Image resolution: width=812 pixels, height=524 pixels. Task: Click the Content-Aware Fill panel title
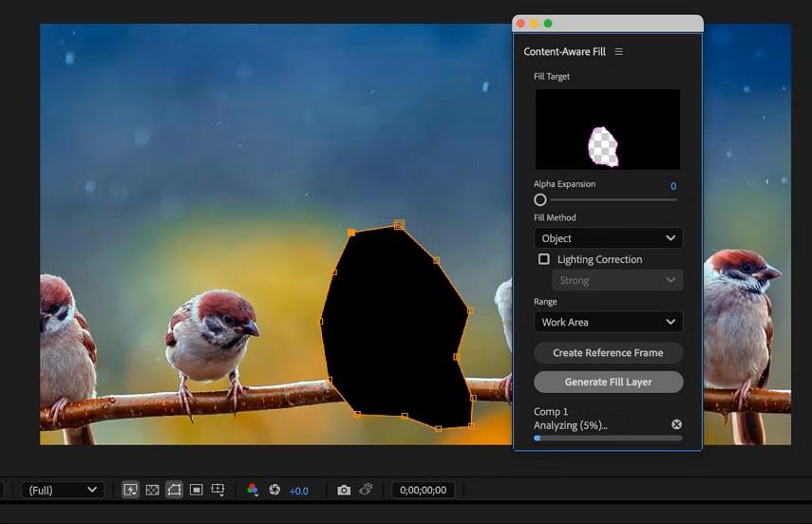(564, 52)
